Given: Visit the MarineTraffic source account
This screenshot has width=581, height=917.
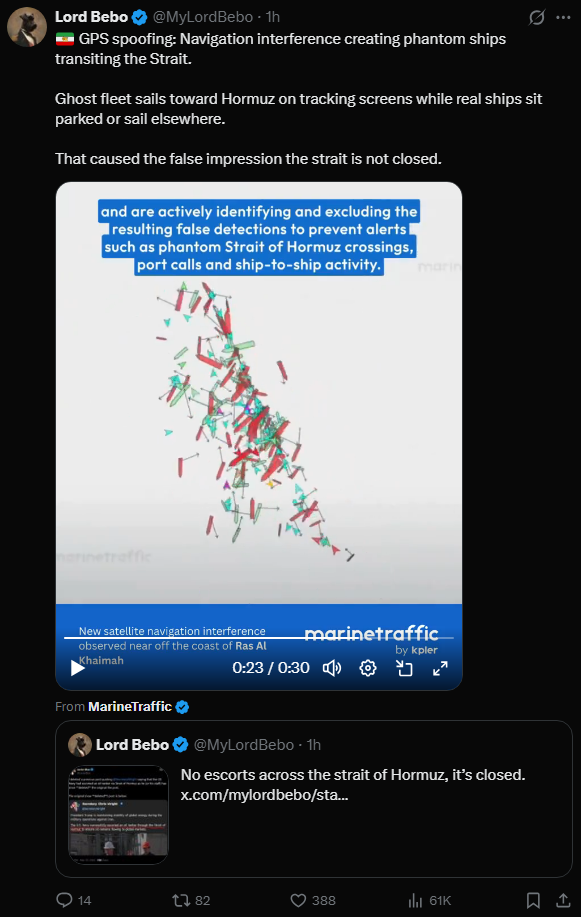Looking at the screenshot, I should pyautogui.click(x=130, y=706).
